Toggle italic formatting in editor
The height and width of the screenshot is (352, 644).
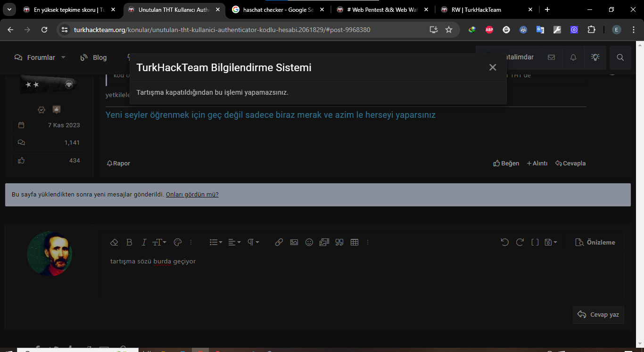(x=144, y=242)
